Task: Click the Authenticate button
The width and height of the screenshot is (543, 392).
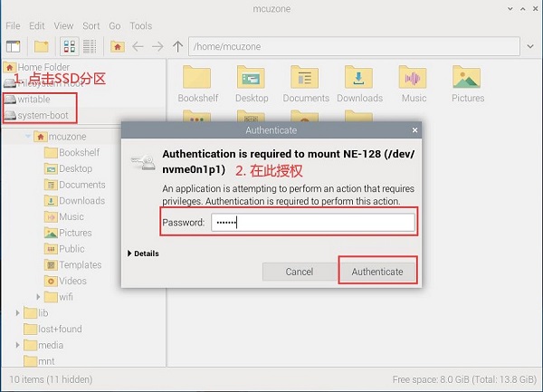Action: 377,272
